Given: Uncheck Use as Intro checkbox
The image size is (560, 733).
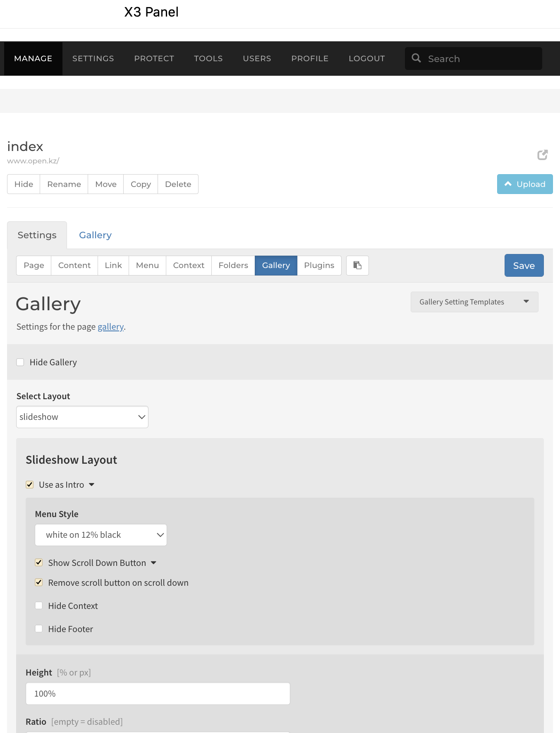Looking at the screenshot, I should (30, 485).
